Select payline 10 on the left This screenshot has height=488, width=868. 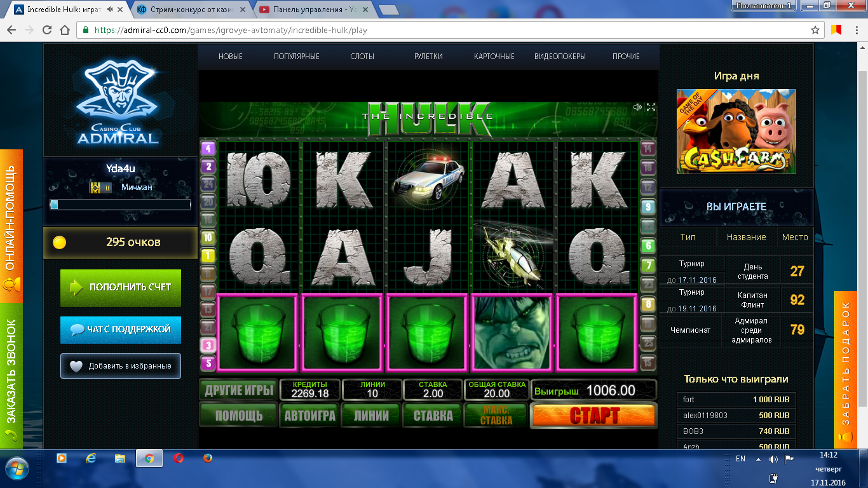tap(208, 238)
